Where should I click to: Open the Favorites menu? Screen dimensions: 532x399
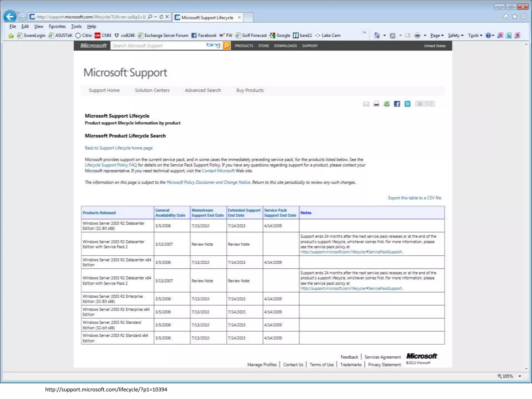(x=57, y=26)
